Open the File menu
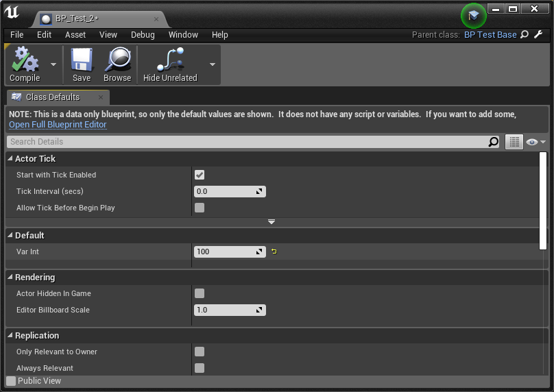554x392 pixels. coord(16,35)
